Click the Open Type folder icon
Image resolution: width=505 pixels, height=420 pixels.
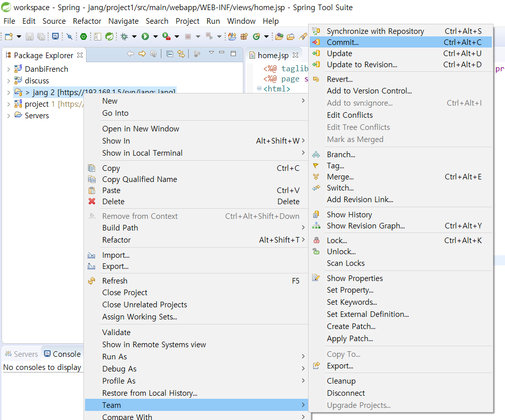279,36
